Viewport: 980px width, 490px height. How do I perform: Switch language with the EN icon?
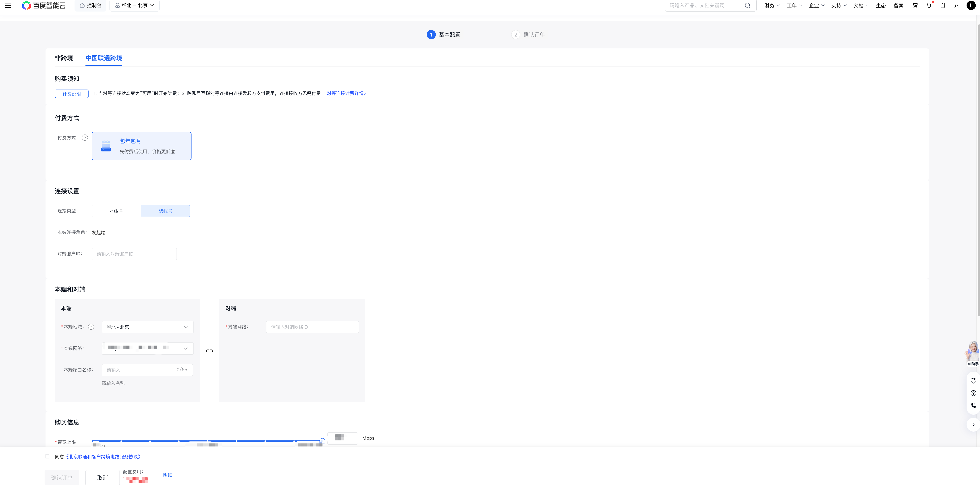coord(956,5)
